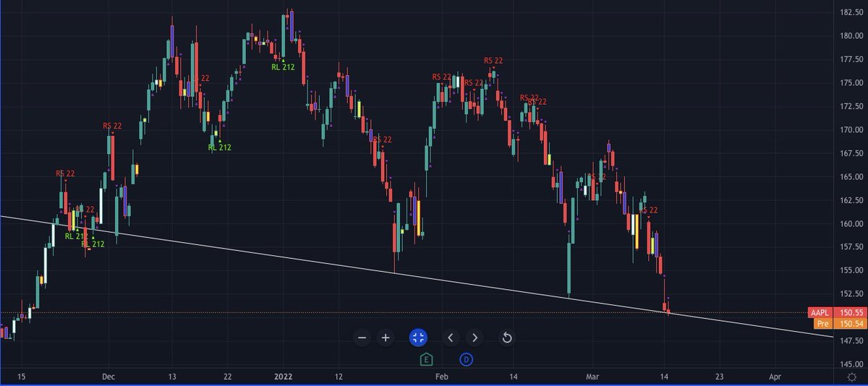Click the 155.00 price axis label
The width and height of the screenshot is (868, 386).
tap(851, 271)
